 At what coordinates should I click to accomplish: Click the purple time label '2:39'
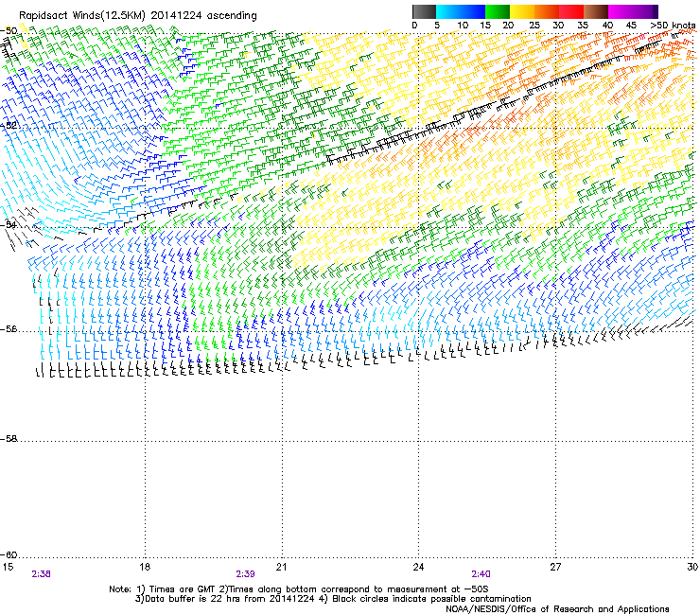[246, 574]
